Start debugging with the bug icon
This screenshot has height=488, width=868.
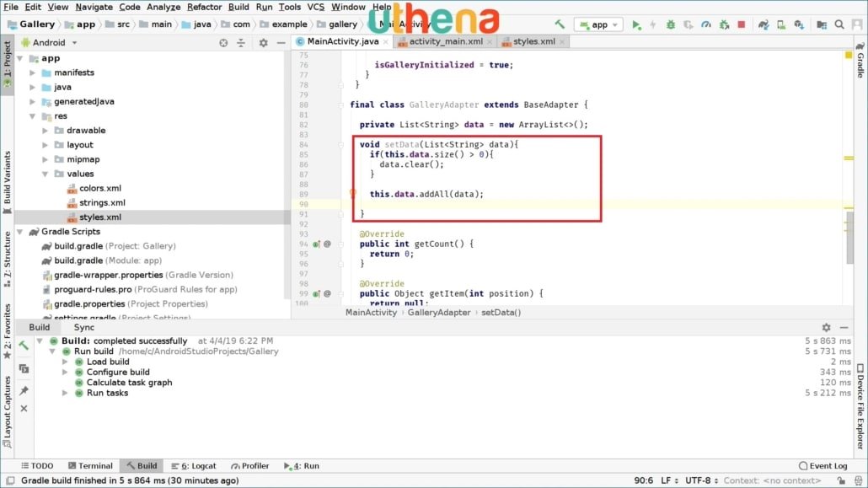[x=670, y=25]
